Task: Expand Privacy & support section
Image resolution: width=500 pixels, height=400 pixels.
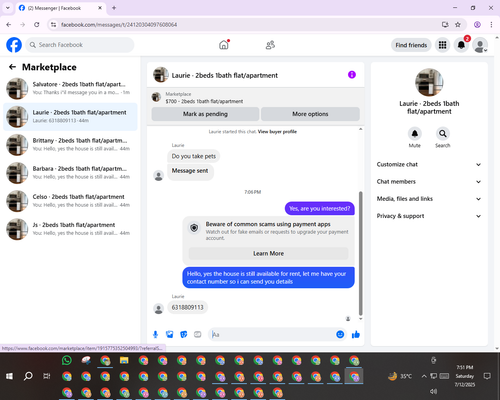Action: click(x=429, y=216)
